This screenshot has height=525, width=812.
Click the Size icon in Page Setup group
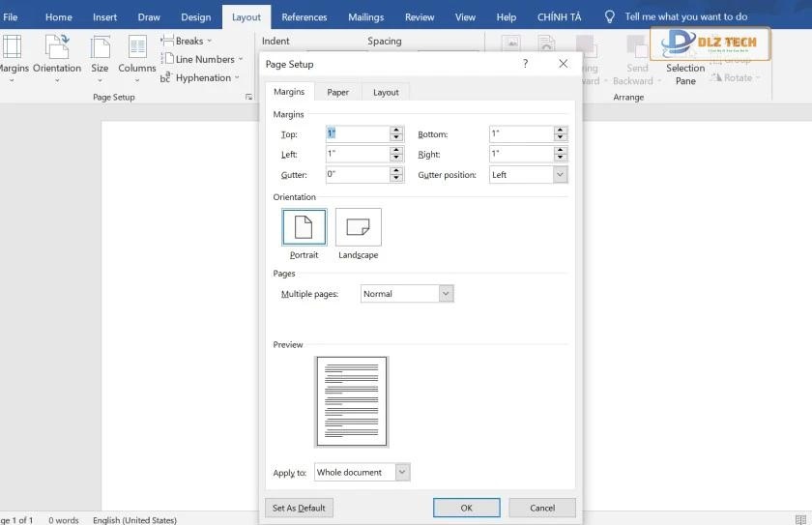(100, 48)
